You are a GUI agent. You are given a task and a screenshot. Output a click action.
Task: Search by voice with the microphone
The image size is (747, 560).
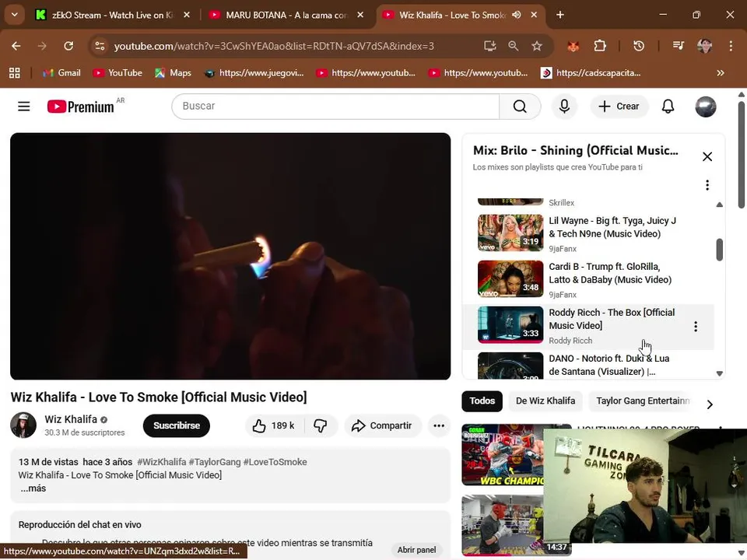coord(564,107)
